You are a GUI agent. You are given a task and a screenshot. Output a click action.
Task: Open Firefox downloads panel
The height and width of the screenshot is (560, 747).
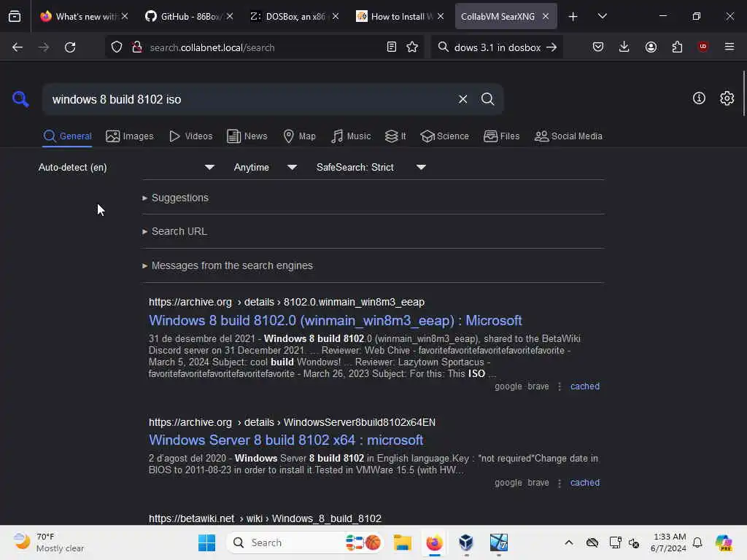624,47
